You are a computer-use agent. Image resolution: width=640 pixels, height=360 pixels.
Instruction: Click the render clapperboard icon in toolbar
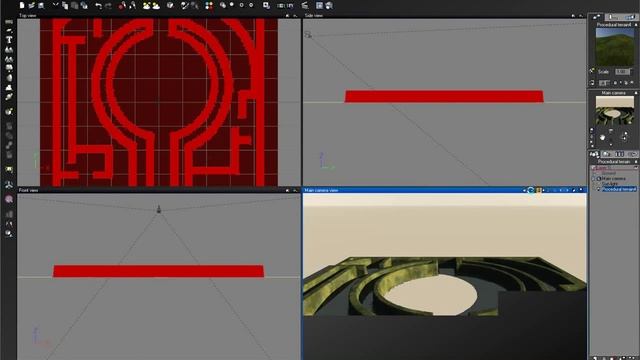tap(304, 5)
